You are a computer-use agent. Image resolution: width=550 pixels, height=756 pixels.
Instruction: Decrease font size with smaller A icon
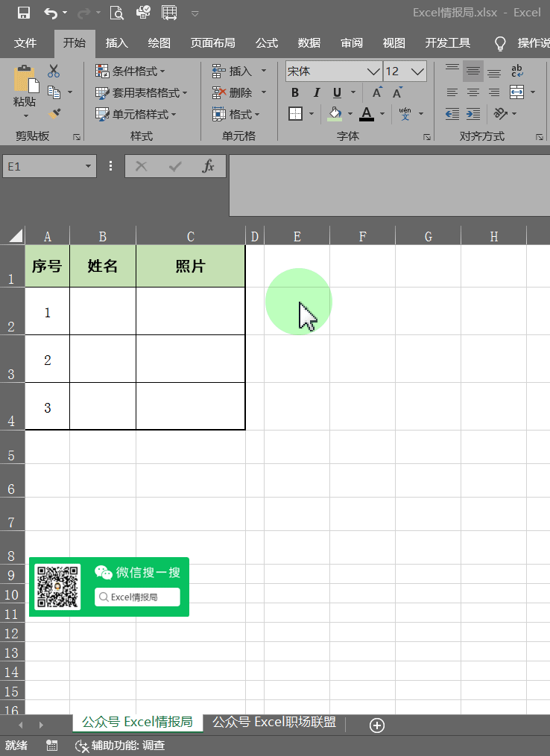coord(397,92)
